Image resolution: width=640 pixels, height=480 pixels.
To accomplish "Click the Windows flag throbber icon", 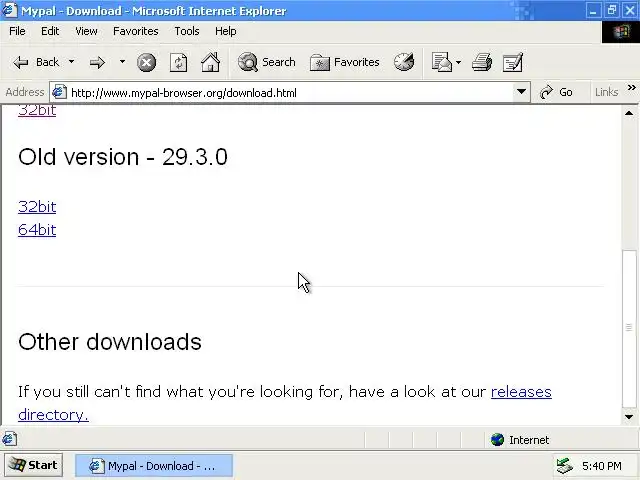I will pyautogui.click(x=620, y=31).
